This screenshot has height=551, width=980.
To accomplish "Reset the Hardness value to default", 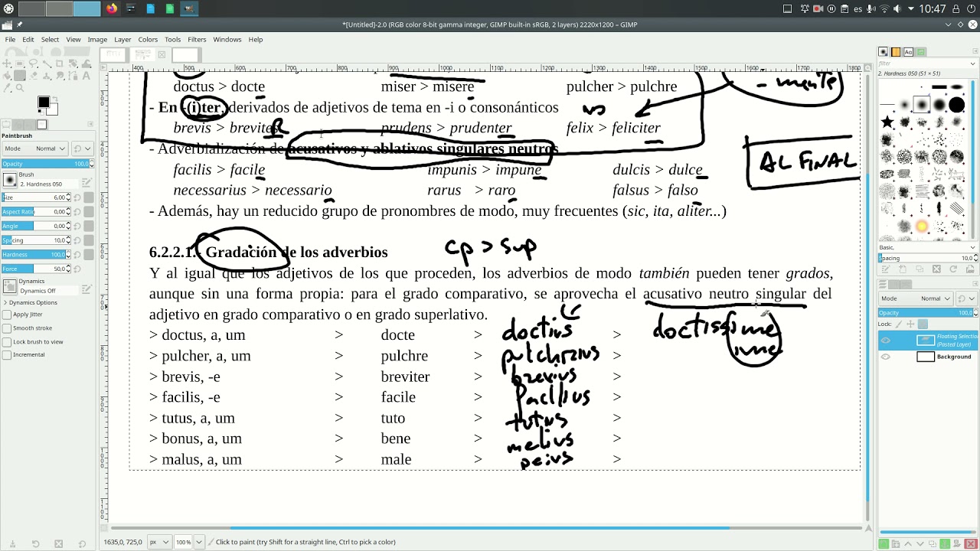I will [77, 254].
